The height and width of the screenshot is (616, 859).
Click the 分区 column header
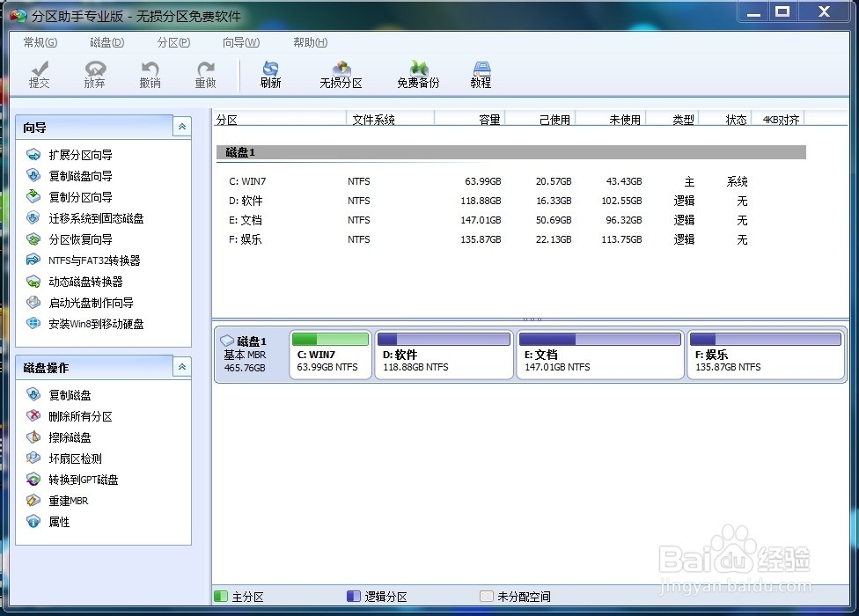(280, 120)
